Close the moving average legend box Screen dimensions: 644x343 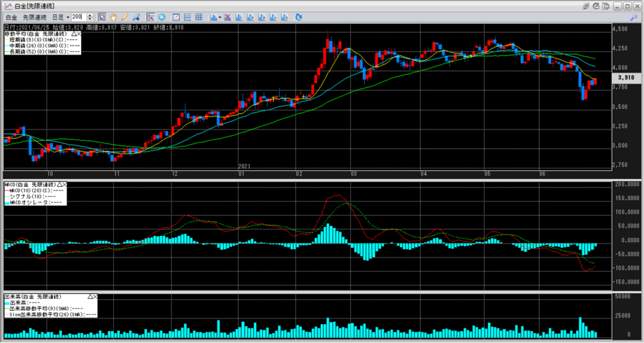(79, 33)
